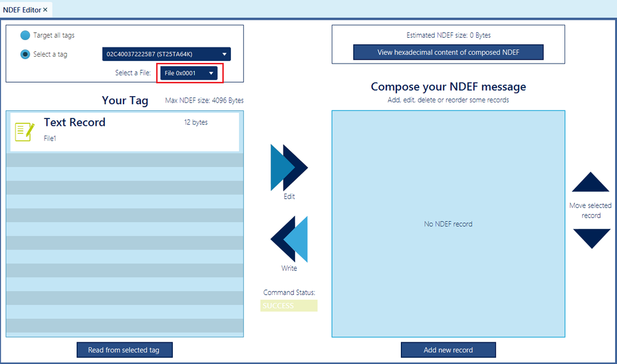The image size is (617, 364).
Task: Click the Select a File: label
Action: click(x=133, y=73)
